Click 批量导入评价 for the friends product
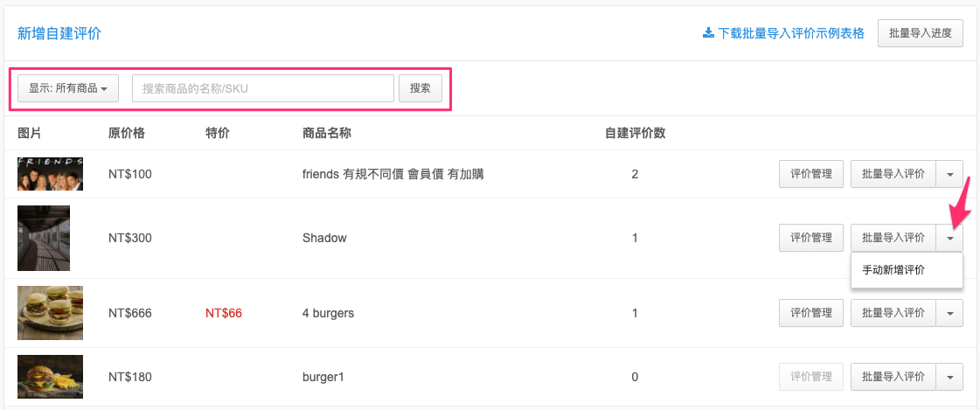Screen dimensions: 980x410 pyautogui.click(x=893, y=174)
